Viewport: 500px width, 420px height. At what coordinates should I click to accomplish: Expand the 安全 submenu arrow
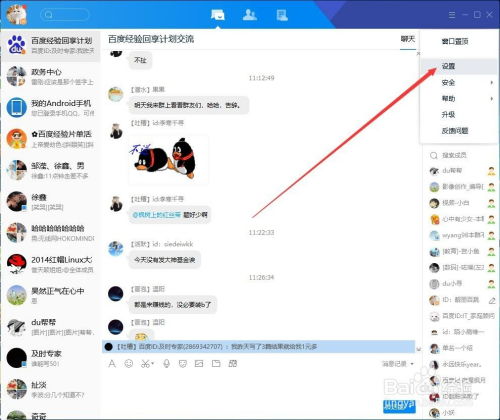[x=492, y=82]
